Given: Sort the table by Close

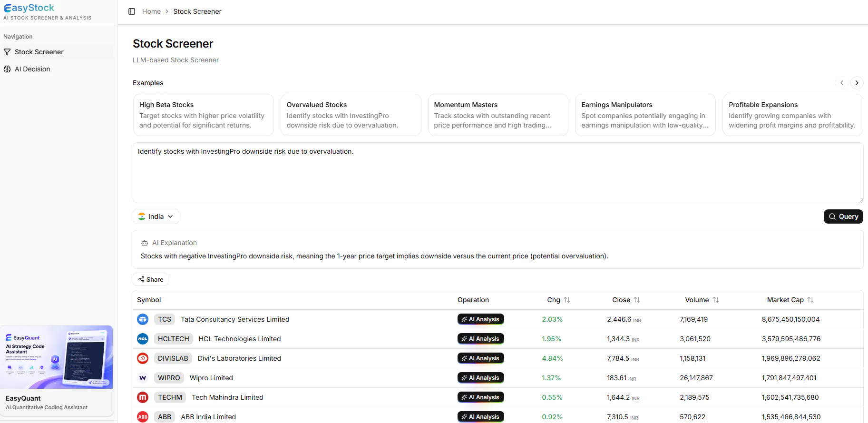Looking at the screenshot, I should point(637,300).
